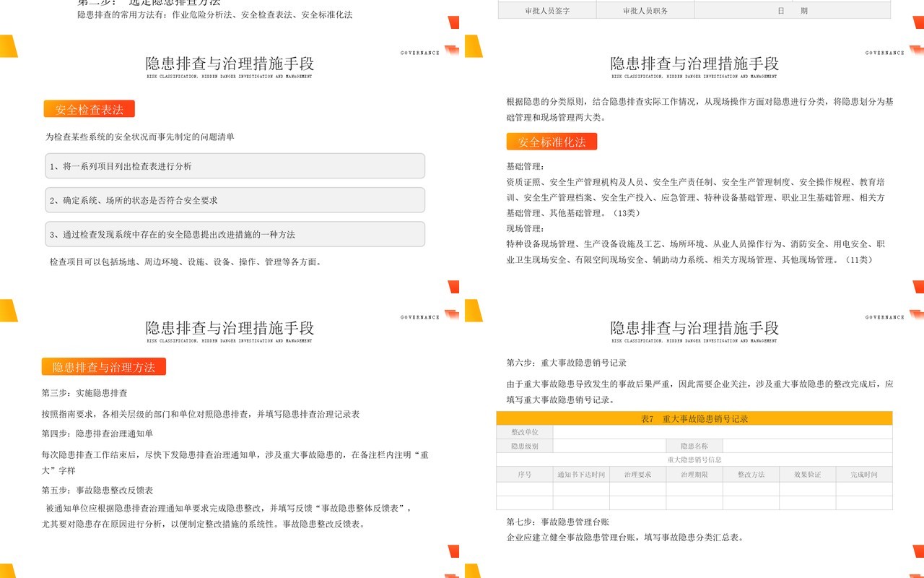Image resolution: width=924 pixels, height=578 pixels.
Task: Click the heading '第六步：重大事故隐患销号记录'
Action: click(x=567, y=363)
